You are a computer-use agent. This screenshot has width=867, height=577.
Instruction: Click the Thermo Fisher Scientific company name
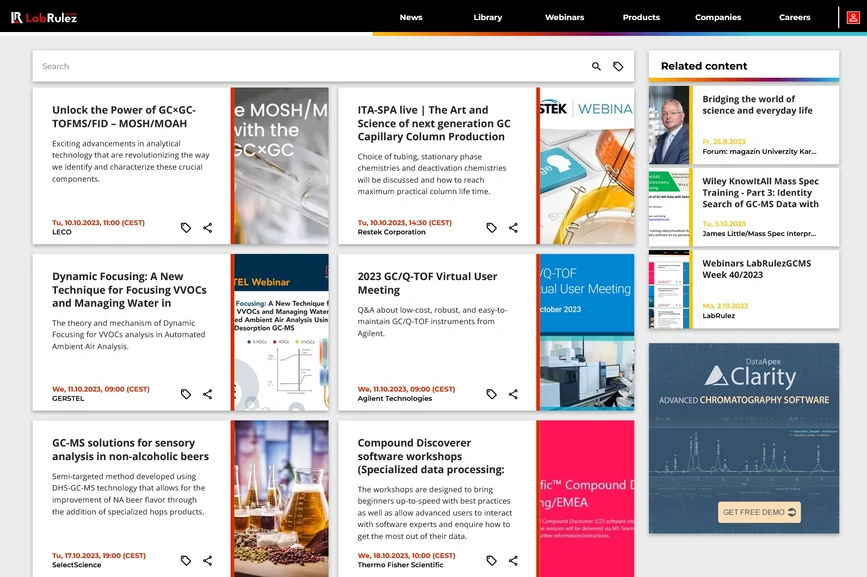point(400,565)
